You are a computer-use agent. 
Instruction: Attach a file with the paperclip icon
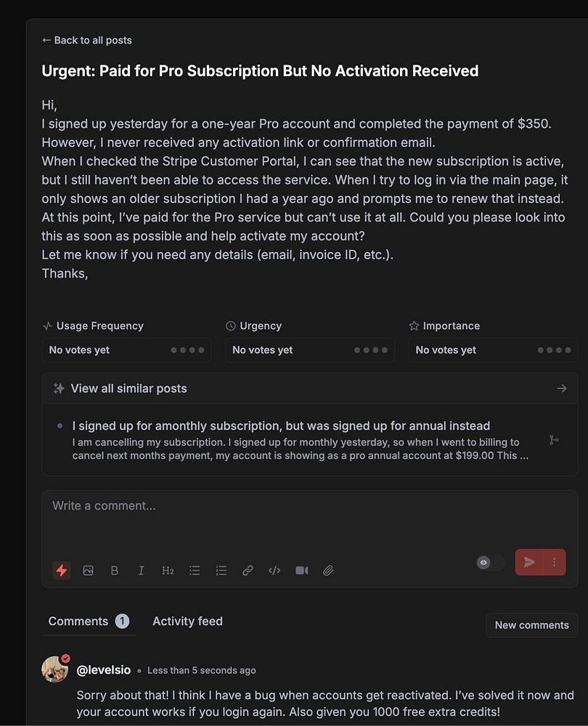(x=328, y=571)
